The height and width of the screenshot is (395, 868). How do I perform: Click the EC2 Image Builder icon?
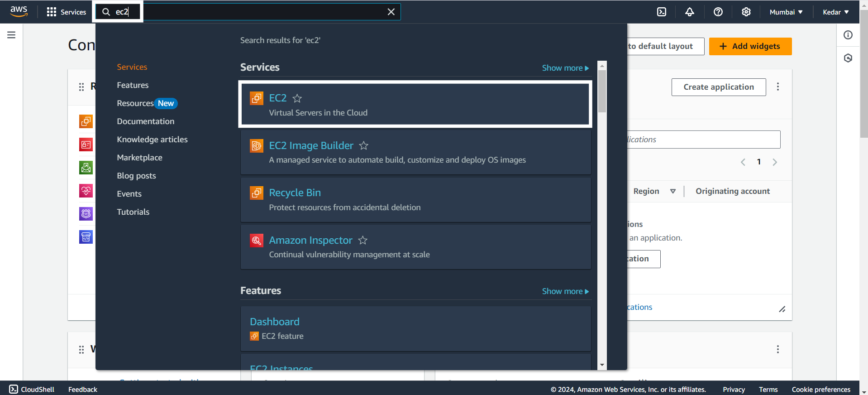click(257, 146)
